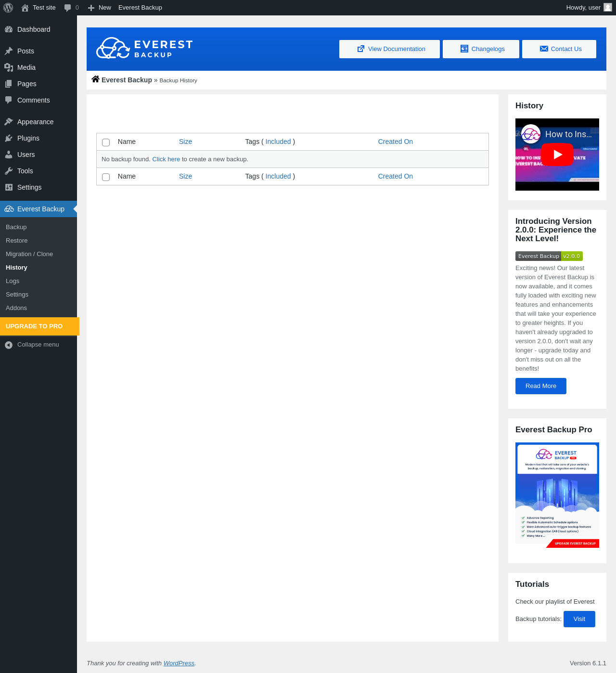Click the Appearance brush icon
The image size is (616, 673).
[9, 122]
